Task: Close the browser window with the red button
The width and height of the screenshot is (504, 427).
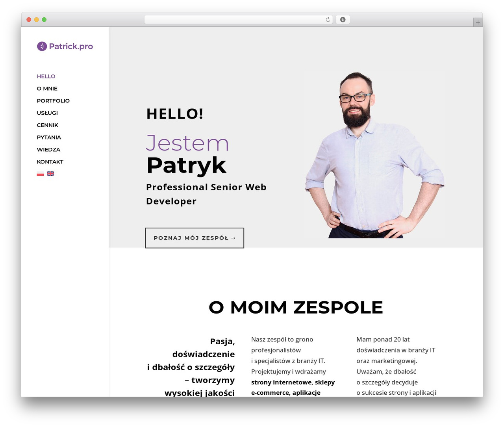Action: click(x=29, y=20)
